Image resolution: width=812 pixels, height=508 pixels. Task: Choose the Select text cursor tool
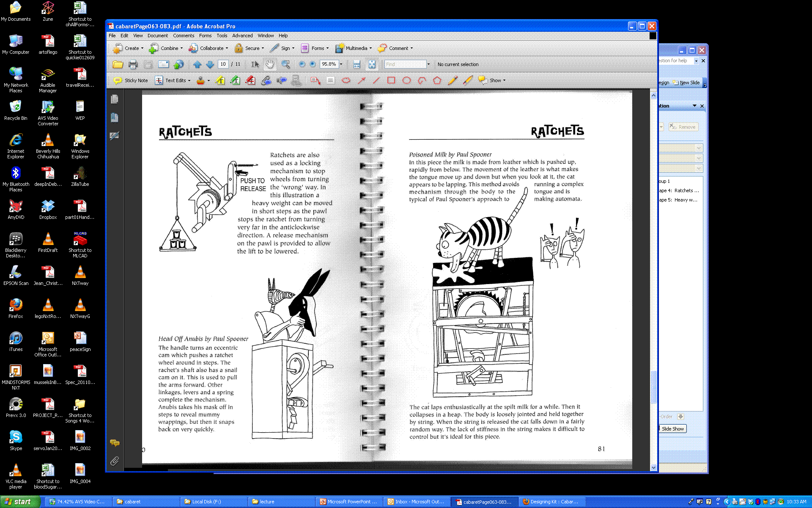click(x=255, y=64)
